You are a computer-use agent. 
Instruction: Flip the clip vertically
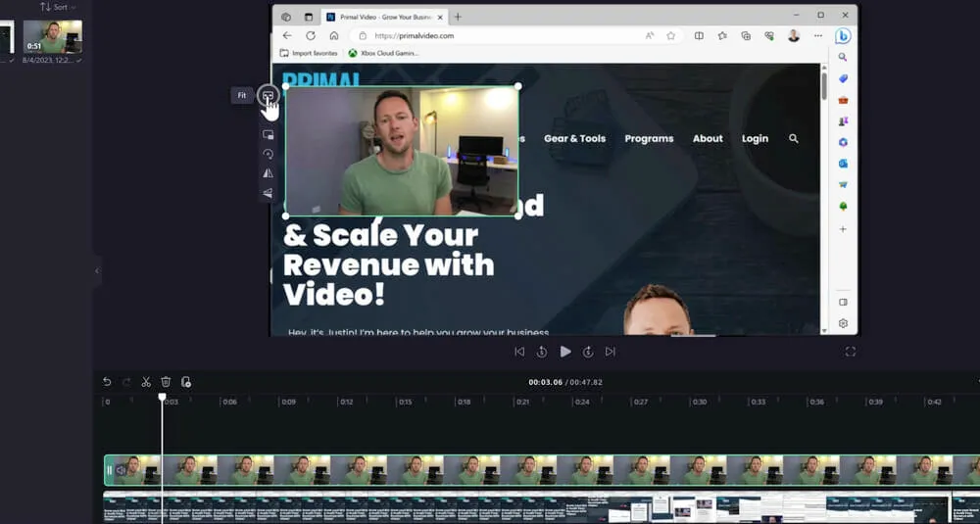[268, 193]
